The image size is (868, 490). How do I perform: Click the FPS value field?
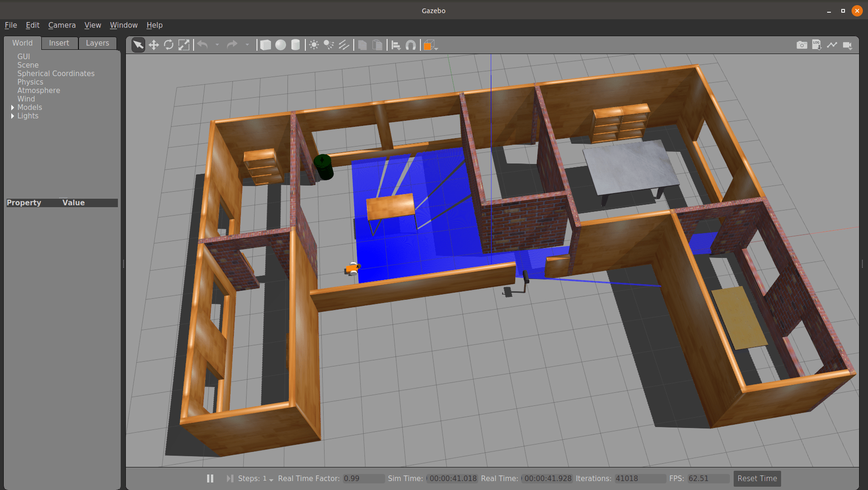click(x=708, y=478)
